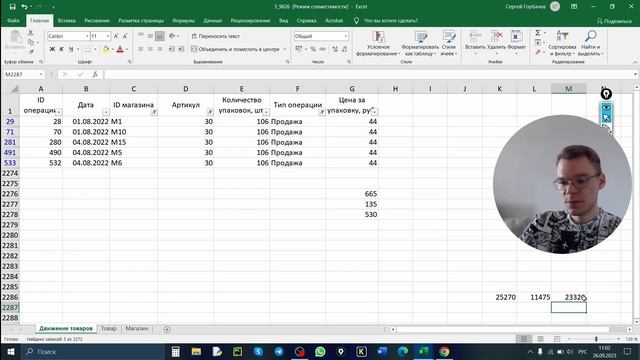Click the insert function fx icon

[x=95, y=74]
